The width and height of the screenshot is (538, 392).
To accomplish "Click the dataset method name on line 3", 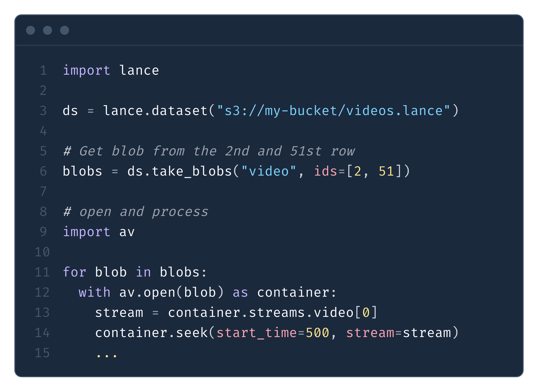I will coord(179,111).
